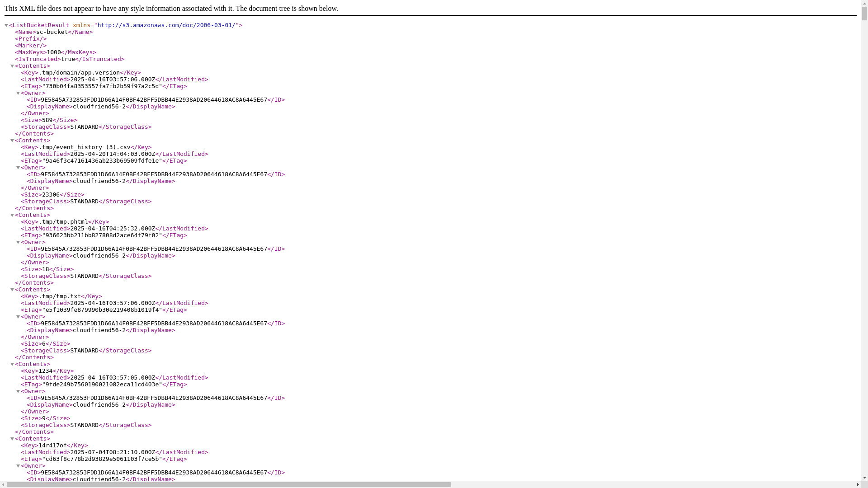This screenshot has height=488, width=868.
Task: Click LastModified 2025-04-16T03:57:05.000Z
Action: click(x=113, y=378)
